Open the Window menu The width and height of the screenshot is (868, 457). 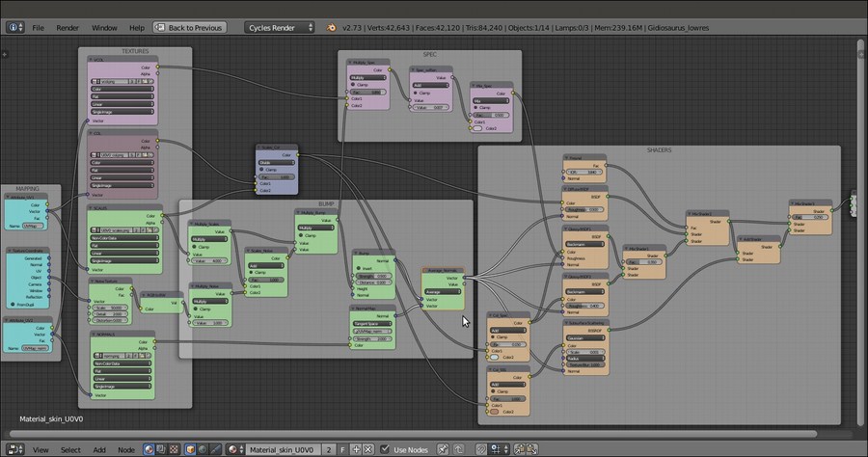104,28
